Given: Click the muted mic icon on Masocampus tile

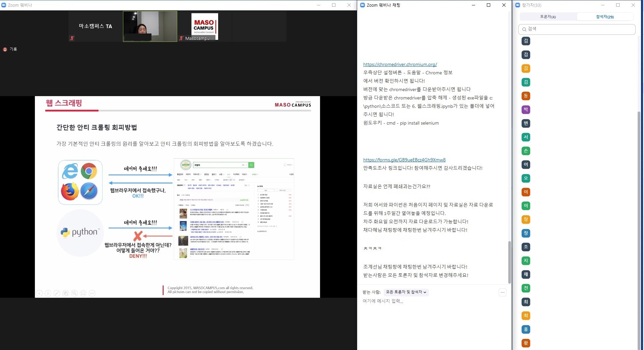Looking at the screenshot, I should pyautogui.click(x=181, y=38).
